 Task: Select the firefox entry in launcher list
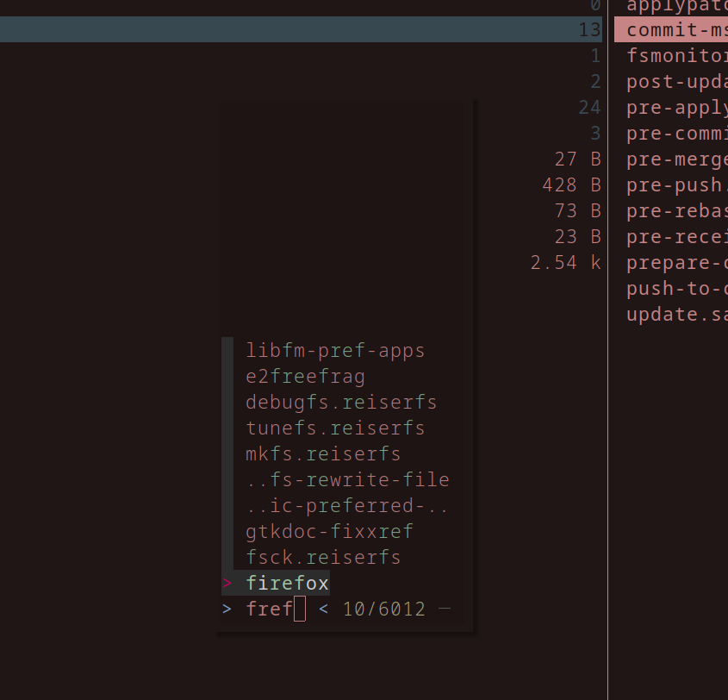[x=287, y=584]
